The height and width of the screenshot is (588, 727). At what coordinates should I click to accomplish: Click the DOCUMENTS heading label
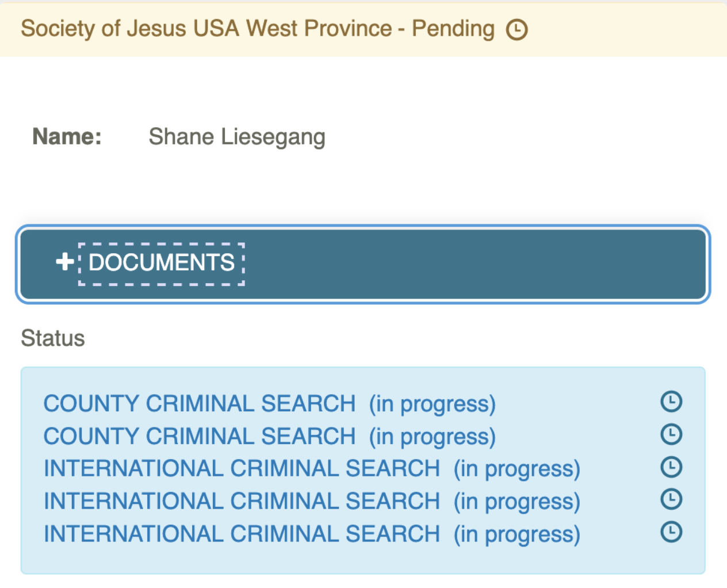tap(162, 263)
